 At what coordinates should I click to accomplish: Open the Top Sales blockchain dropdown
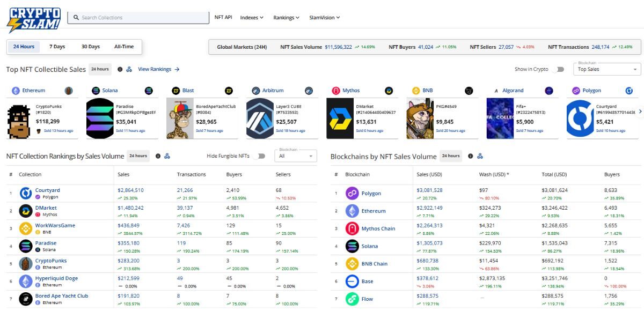tap(606, 69)
